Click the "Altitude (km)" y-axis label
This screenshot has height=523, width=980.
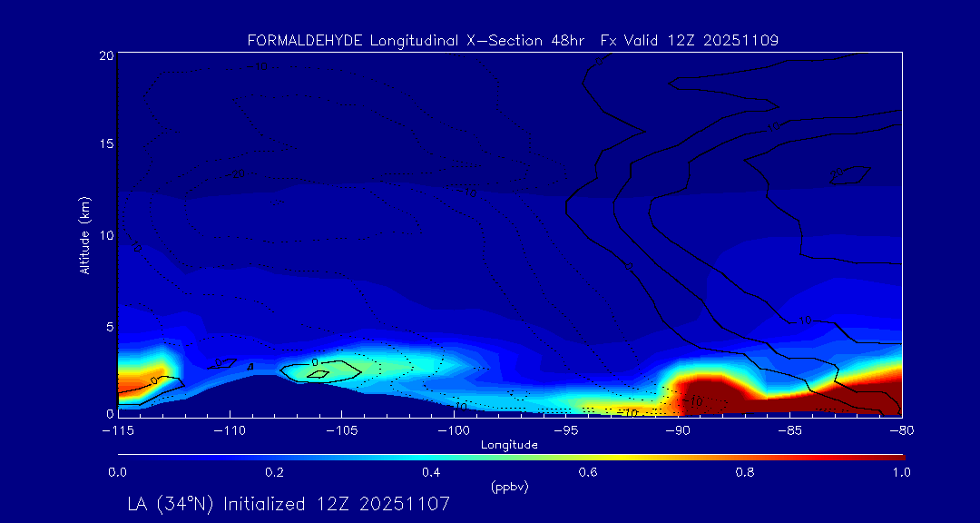coord(84,235)
